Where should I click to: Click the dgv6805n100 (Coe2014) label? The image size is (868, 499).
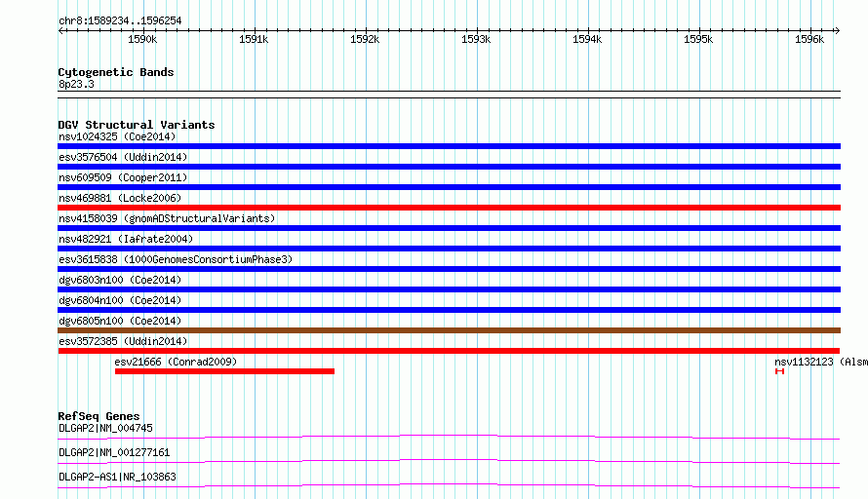(x=120, y=321)
